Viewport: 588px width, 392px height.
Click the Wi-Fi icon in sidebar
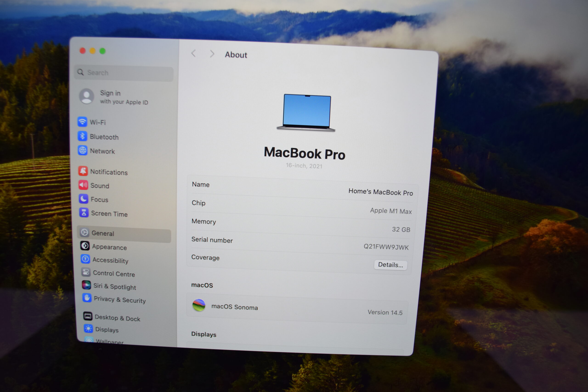tap(82, 122)
